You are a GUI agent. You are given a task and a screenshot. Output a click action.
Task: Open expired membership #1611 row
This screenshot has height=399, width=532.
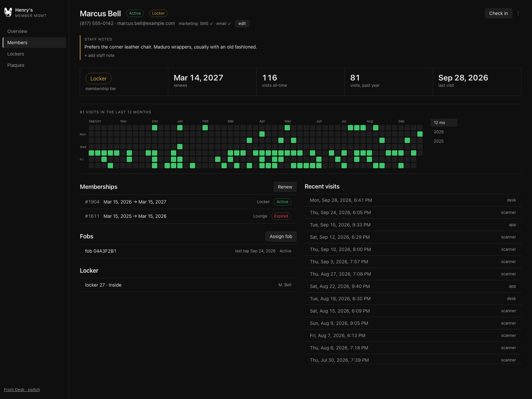(x=188, y=216)
